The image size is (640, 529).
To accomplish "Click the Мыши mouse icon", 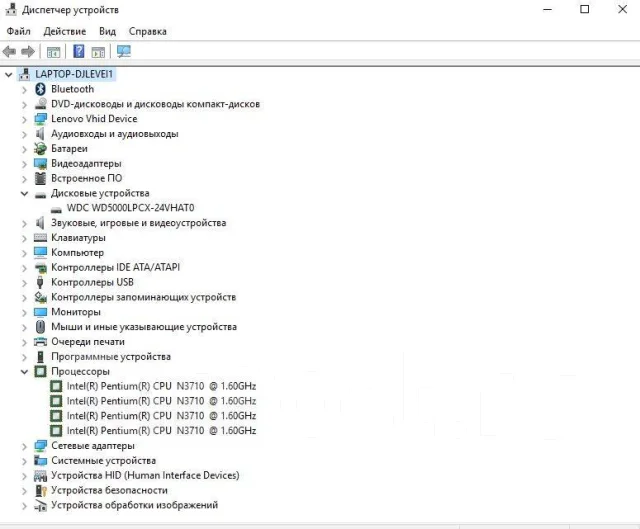I will coord(40,327).
